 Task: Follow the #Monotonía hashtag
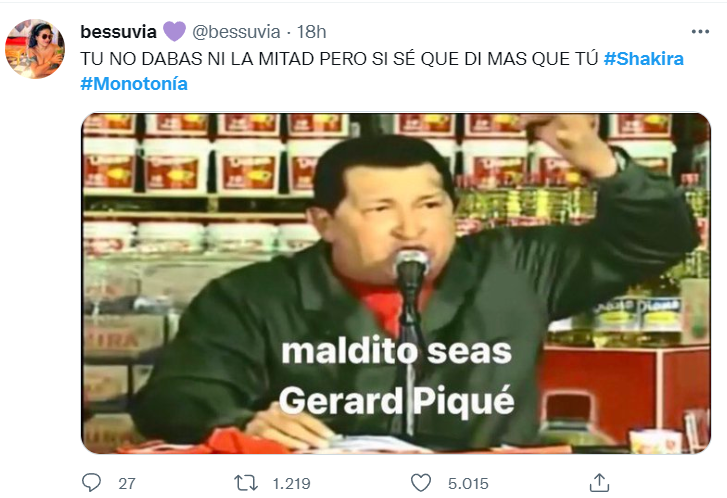[134, 84]
